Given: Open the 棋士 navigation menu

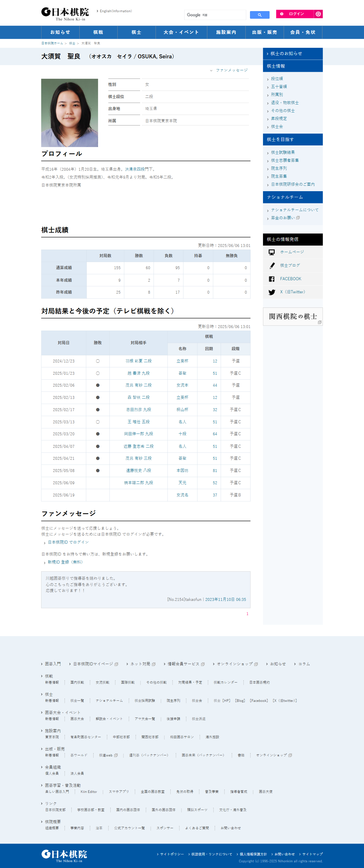Looking at the screenshot, I should (x=136, y=32).
